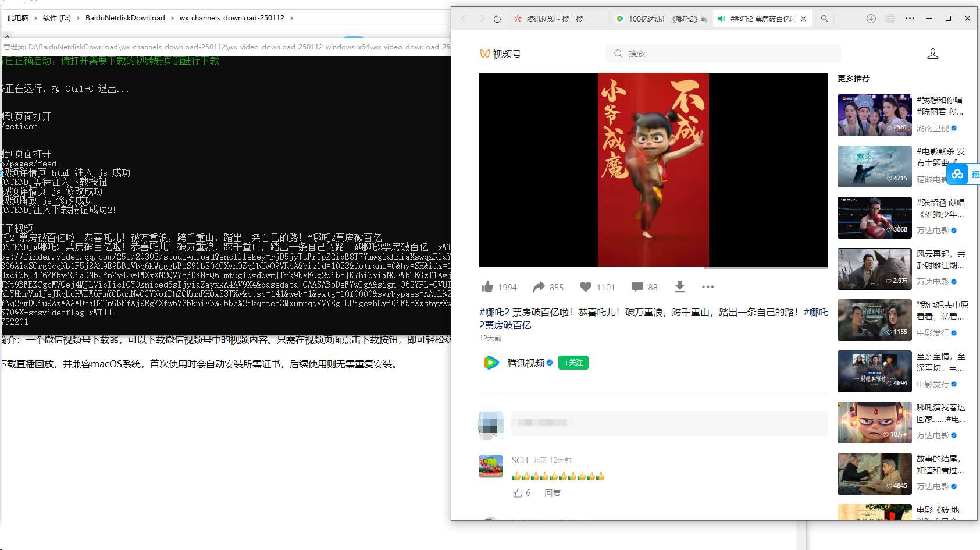Close the #哪吒2 票房破百亿 tab
This screenshot has width=980, height=550.
click(x=803, y=19)
